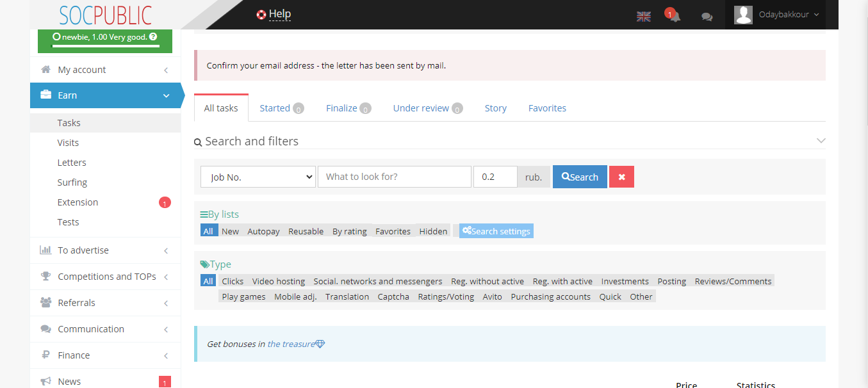Switch to the Finalize tab
This screenshot has width=868, height=388.
pyautogui.click(x=348, y=108)
